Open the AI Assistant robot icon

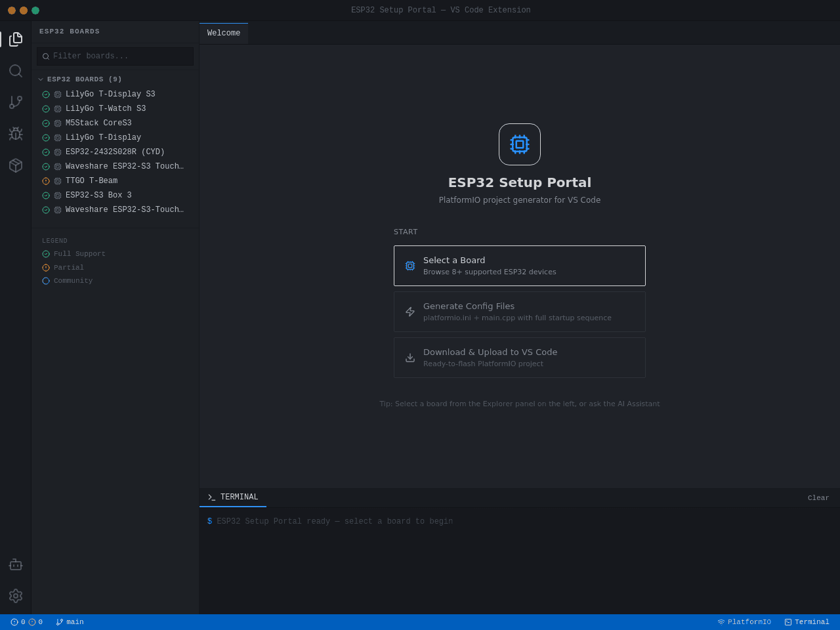pos(16,564)
